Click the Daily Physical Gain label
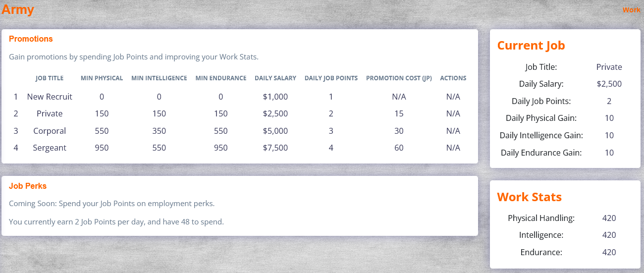The width and height of the screenshot is (644, 273). coord(541,118)
